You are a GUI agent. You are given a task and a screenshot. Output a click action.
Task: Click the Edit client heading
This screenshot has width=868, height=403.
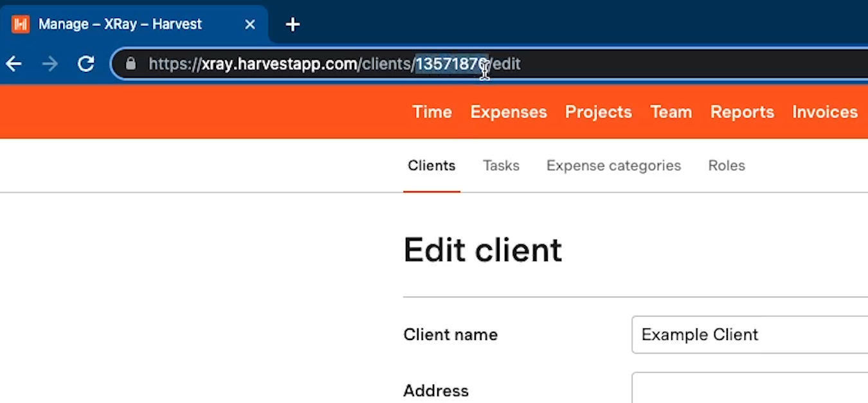(x=482, y=250)
